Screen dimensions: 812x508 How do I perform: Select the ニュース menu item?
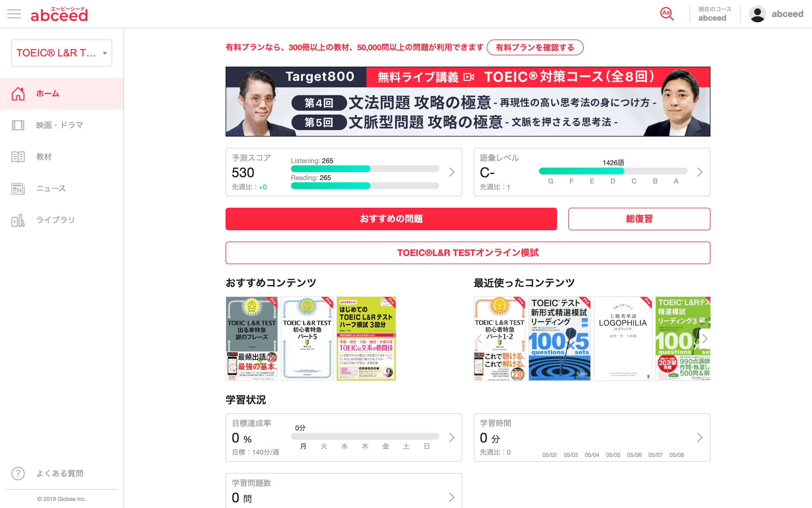[x=62, y=189]
